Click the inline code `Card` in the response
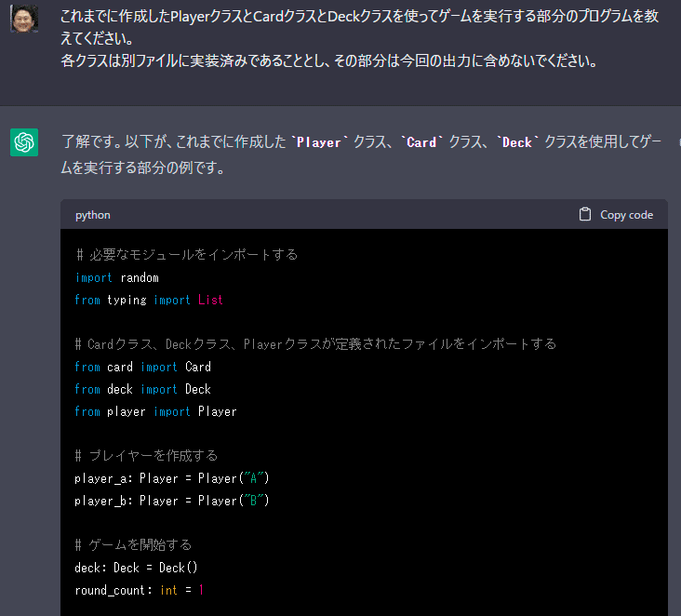 421,142
